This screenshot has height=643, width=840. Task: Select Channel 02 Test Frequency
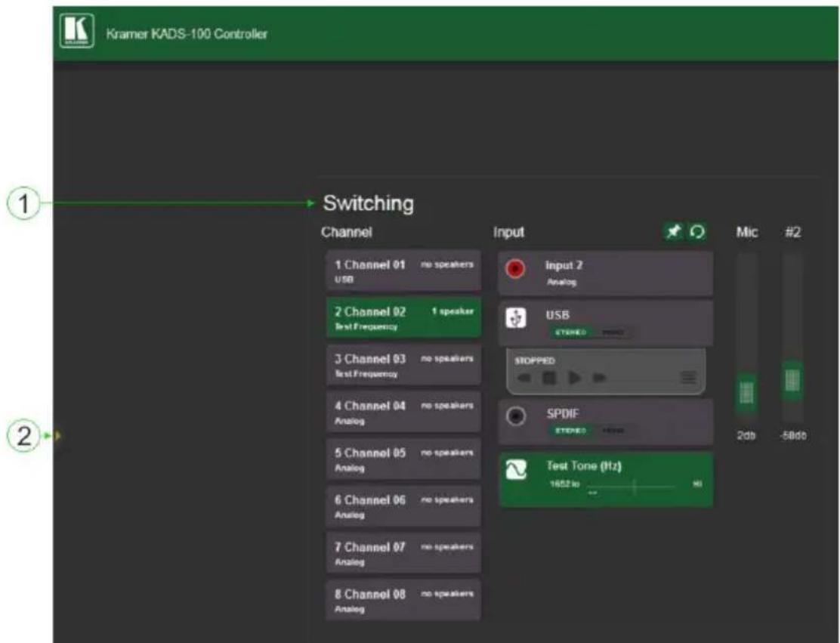tap(403, 318)
